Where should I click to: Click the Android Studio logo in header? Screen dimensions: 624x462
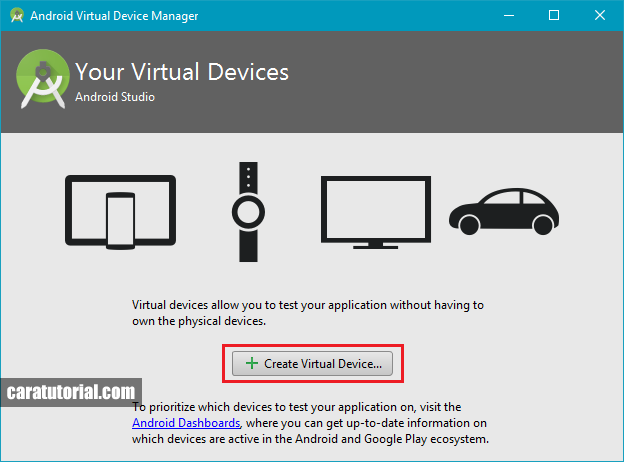click(43, 79)
